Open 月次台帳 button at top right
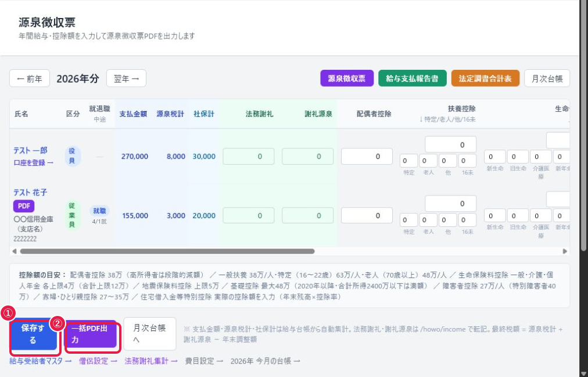The width and height of the screenshot is (588, 377). click(x=547, y=78)
